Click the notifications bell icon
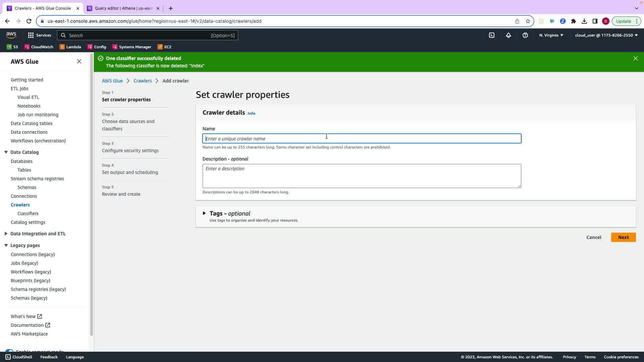644x362 pixels. 508,35
